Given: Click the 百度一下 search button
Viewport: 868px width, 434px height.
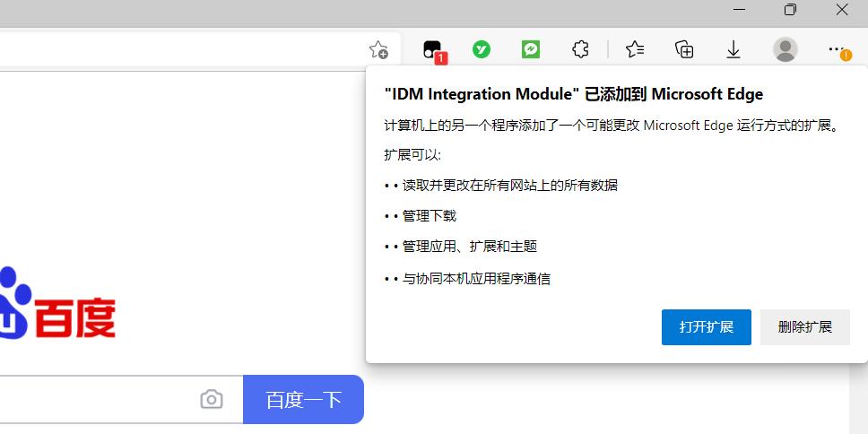Looking at the screenshot, I should (x=303, y=399).
